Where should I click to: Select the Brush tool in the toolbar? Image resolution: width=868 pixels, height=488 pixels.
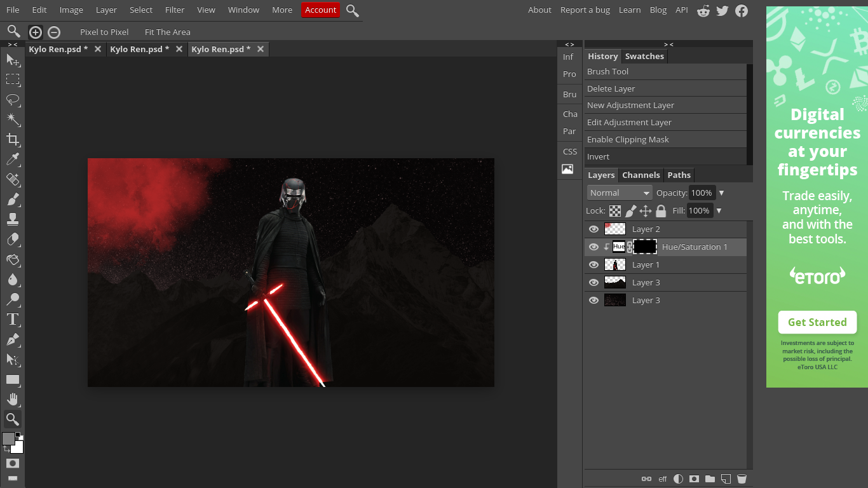coord(13,200)
